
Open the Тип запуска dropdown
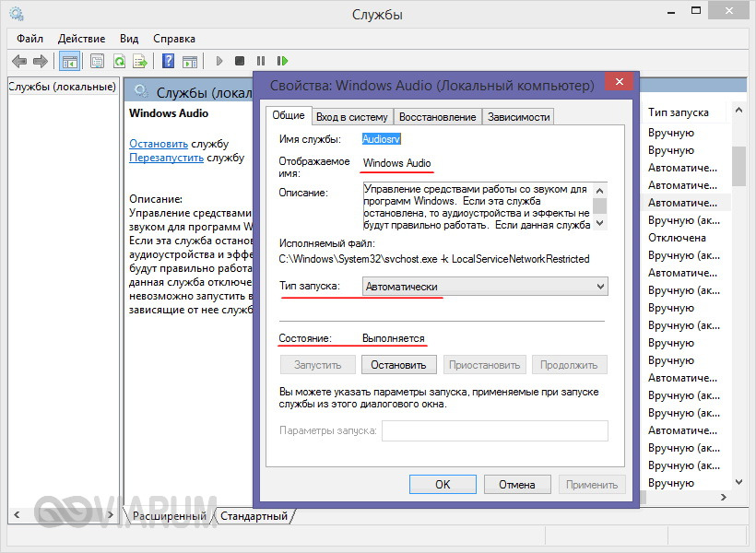click(485, 287)
